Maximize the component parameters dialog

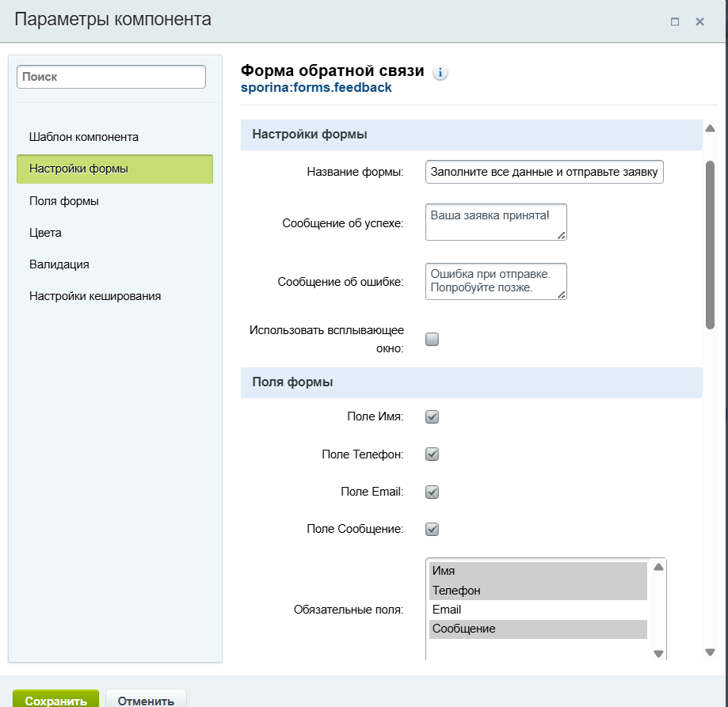pyautogui.click(x=675, y=21)
